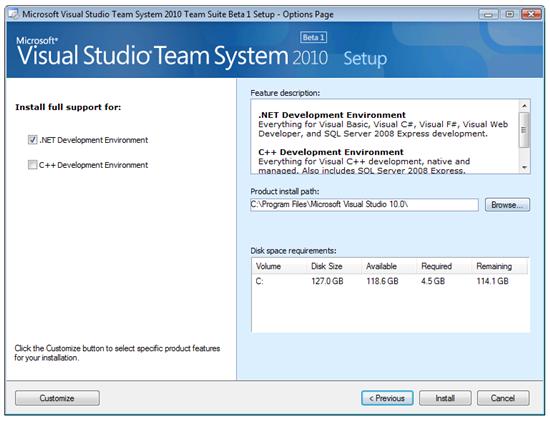
Task: Click the Feature description scrollbar thumb
Action: coord(524,130)
